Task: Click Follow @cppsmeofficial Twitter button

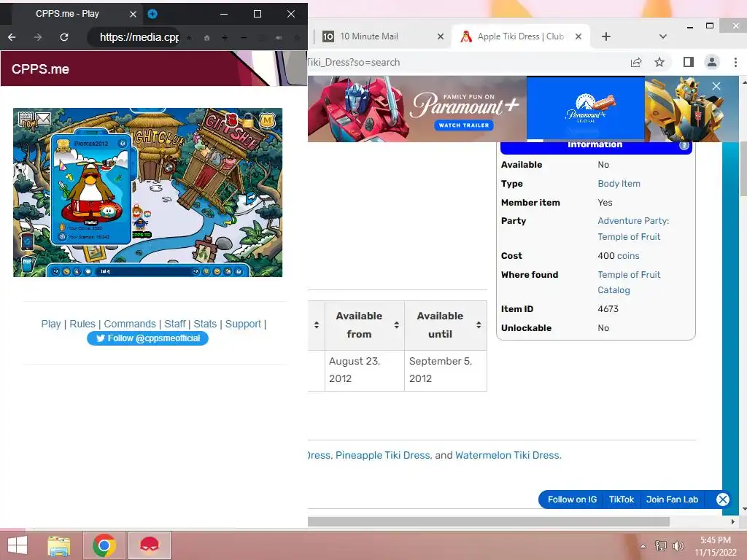Action: pos(147,338)
